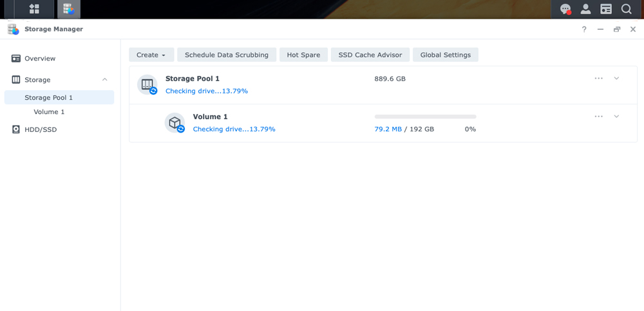The height and width of the screenshot is (311, 644).
Task: Click the Storage Manager title bar icon
Action: 14,29
